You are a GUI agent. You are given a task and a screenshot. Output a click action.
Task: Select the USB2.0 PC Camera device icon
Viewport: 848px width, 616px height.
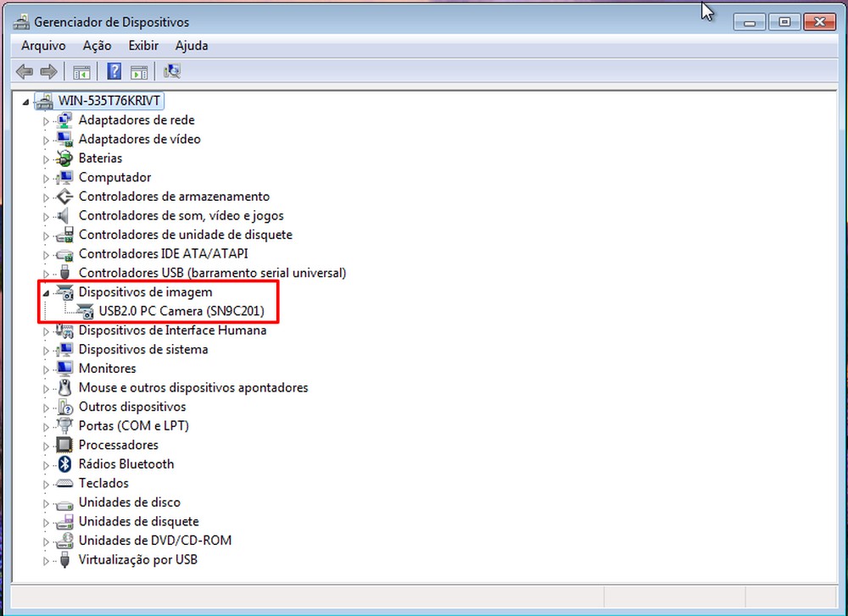[85, 311]
